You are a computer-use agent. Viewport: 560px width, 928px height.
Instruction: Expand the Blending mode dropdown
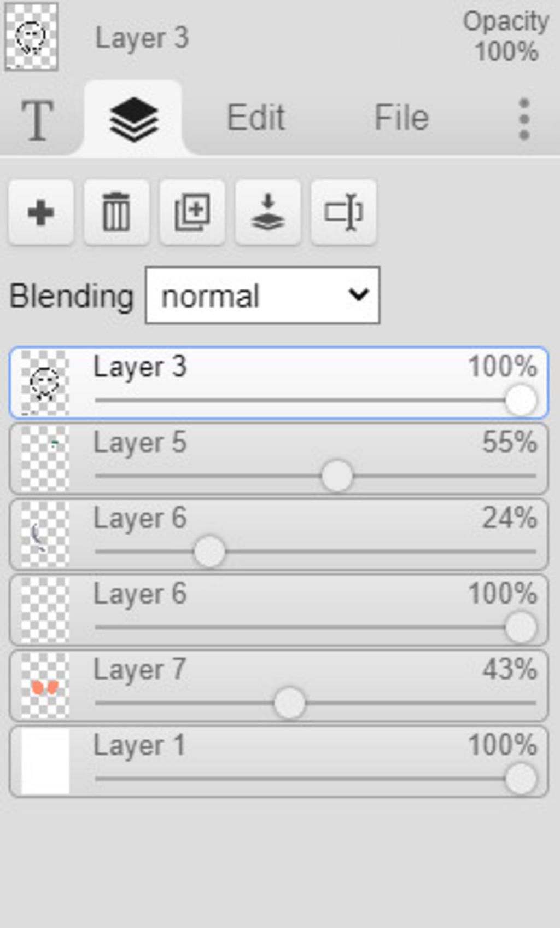(262, 295)
